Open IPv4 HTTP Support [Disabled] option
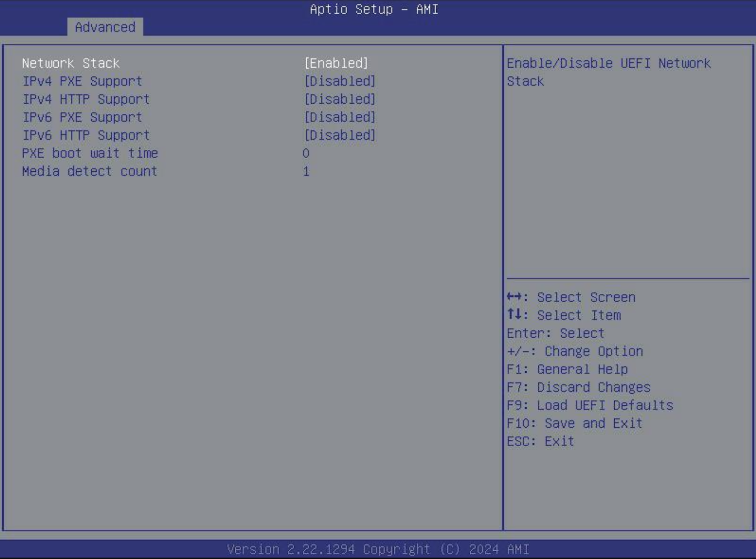Screen dimensions: 756x559 [340, 99]
